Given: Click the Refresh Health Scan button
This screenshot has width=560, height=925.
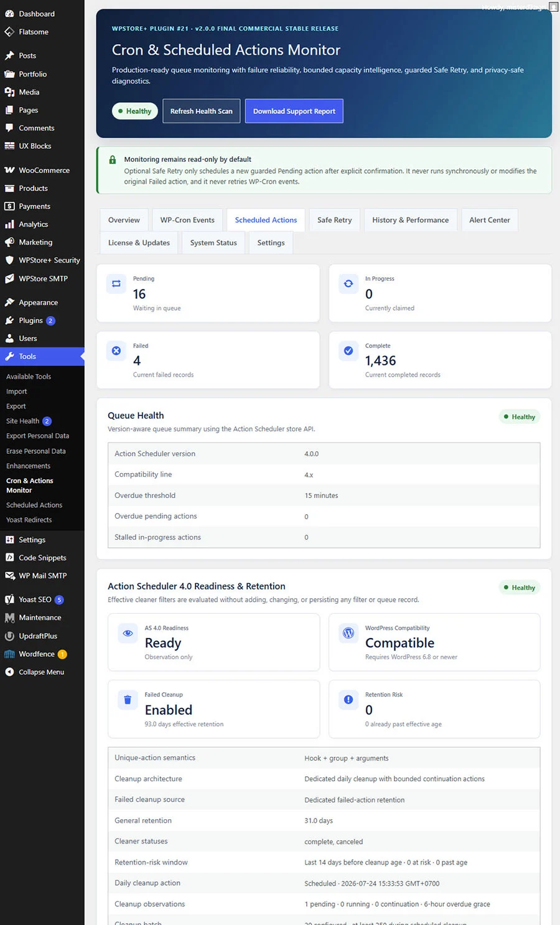Looking at the screenshot, I should pyautogui.click(x=202, y=111).
